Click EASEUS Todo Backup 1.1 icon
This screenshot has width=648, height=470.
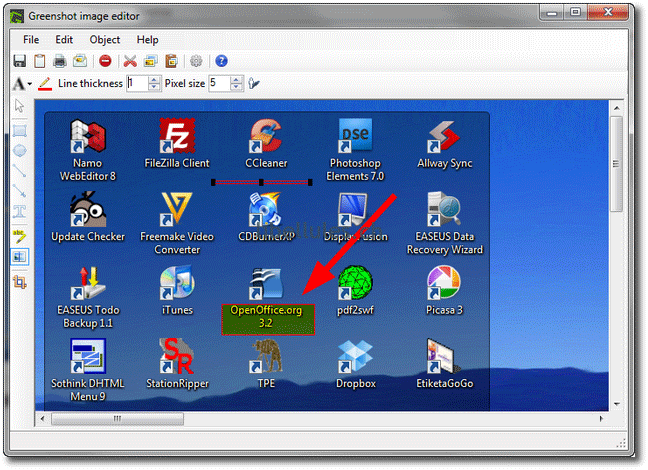(x=88, y=283)
